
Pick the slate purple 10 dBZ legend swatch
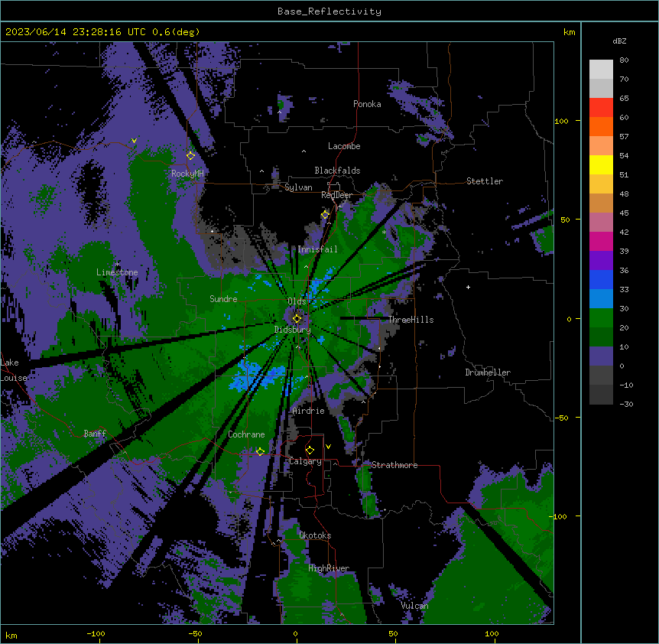[x=601, y=356]
